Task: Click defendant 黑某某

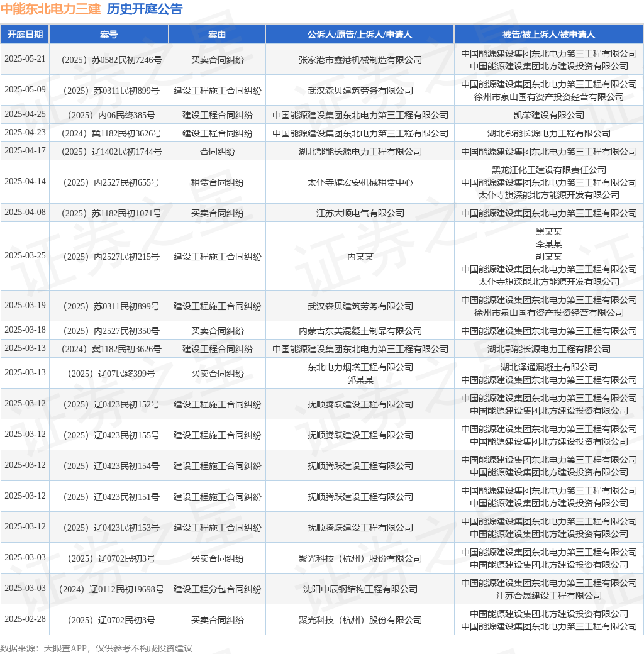Action: coord(549,231)
